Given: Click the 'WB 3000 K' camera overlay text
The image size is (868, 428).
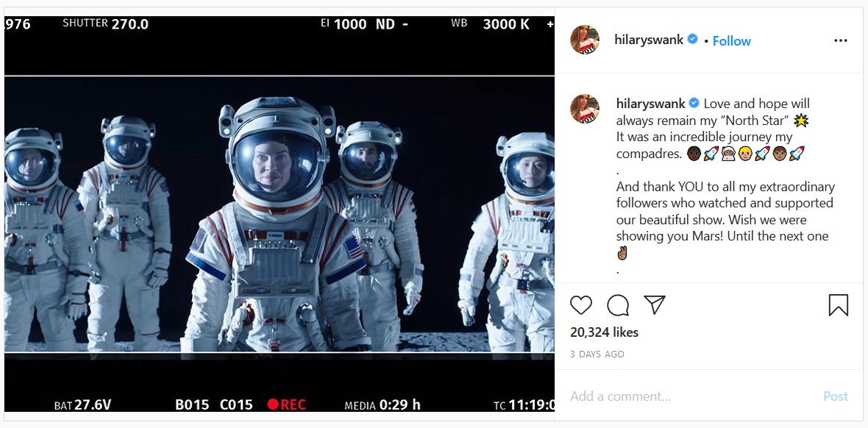Looking at the screenshot, I should click(491, 24).
